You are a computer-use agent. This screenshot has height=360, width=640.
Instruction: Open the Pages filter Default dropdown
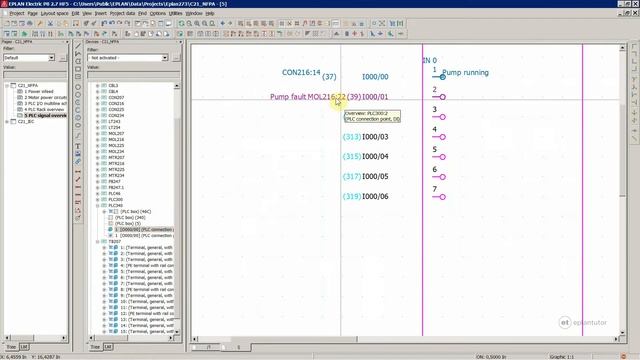click(51, 58)
